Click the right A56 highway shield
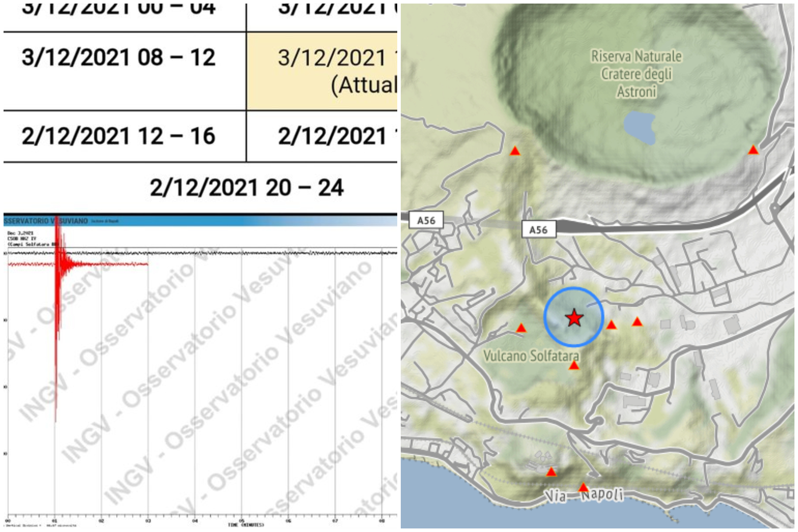Image resolution: width=798 pixels, height=532 pixels. click(x=538, y=230)
